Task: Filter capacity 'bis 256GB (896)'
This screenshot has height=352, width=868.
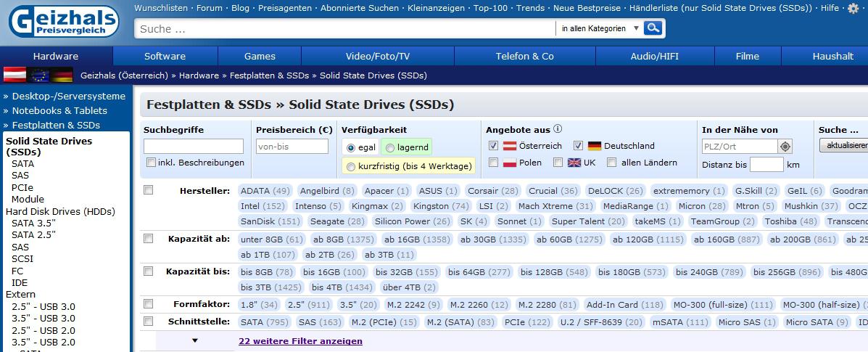Action: pos(788,272)
